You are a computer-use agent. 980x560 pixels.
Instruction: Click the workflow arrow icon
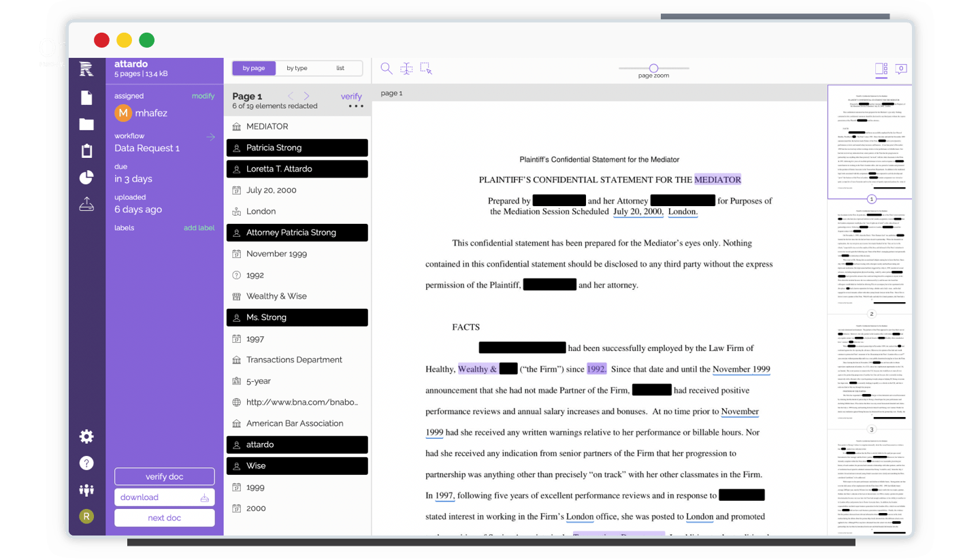pyautogui.click(x=210, y=137)
